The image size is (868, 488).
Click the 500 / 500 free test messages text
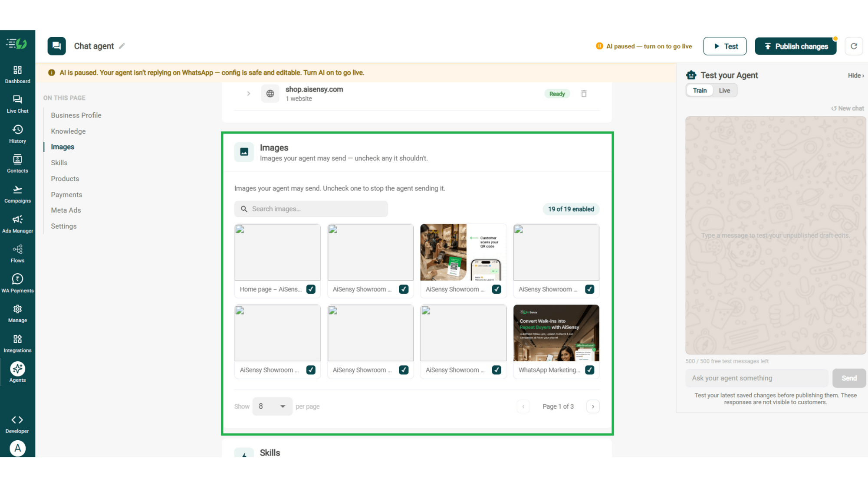click(727, 361)
